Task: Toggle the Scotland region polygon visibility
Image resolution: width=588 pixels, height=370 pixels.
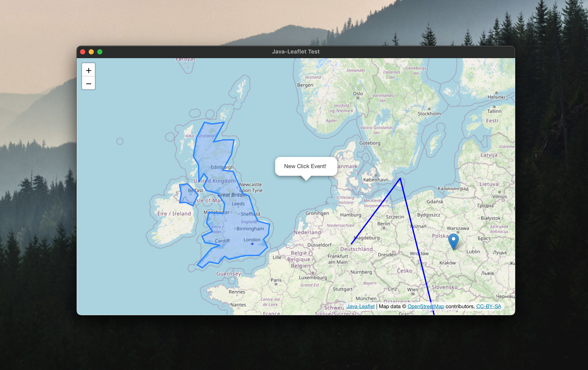Action: point(209,149)
